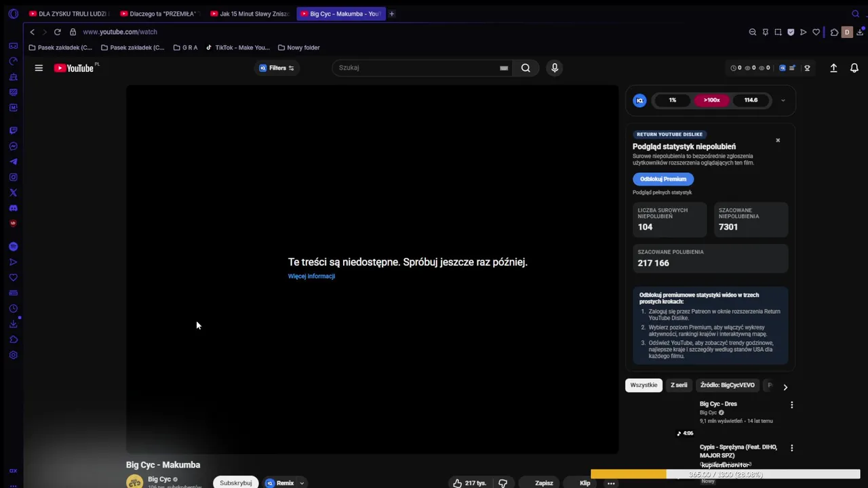The width and height of the screenshot is (868, 488).
Task: Select the 'Z serii' filter chip
Action: click(x=679, y=385)
